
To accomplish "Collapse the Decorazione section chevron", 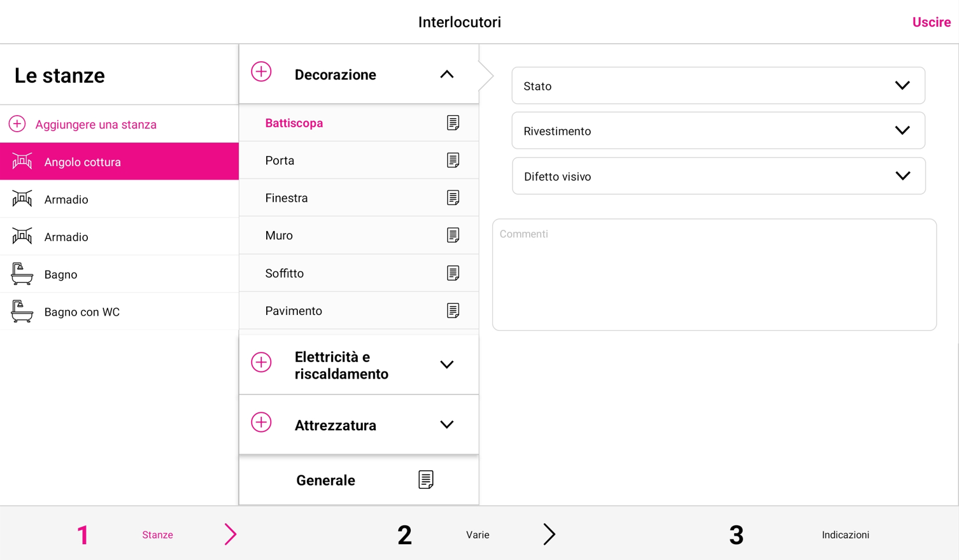I will (447, 74).
